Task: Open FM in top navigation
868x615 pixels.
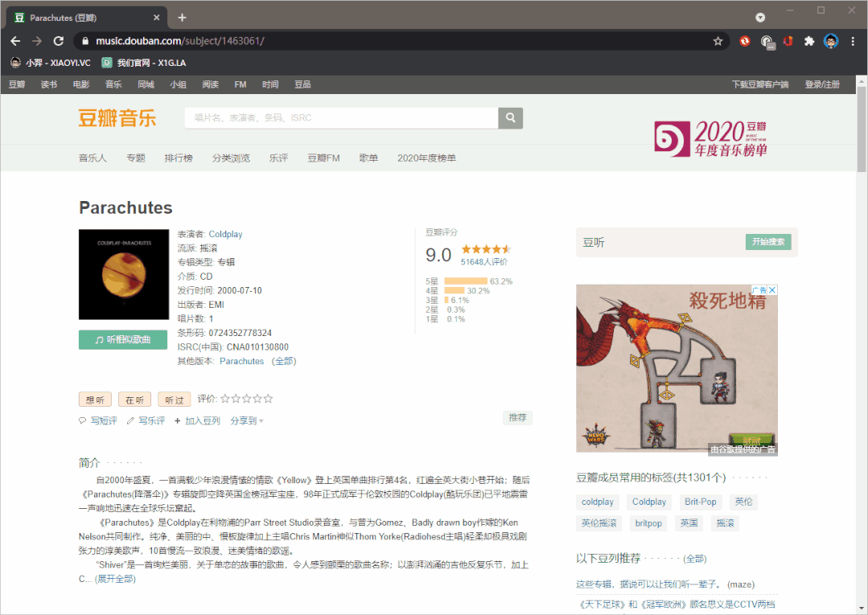Action: [241, 84]
